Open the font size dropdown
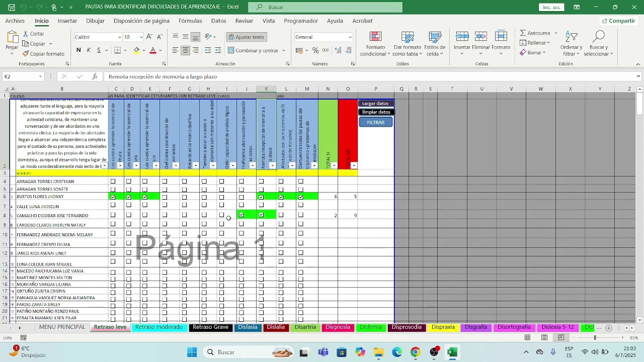This screenshot has height=362, width=644. pyautogui.click(x=141, y=37)
